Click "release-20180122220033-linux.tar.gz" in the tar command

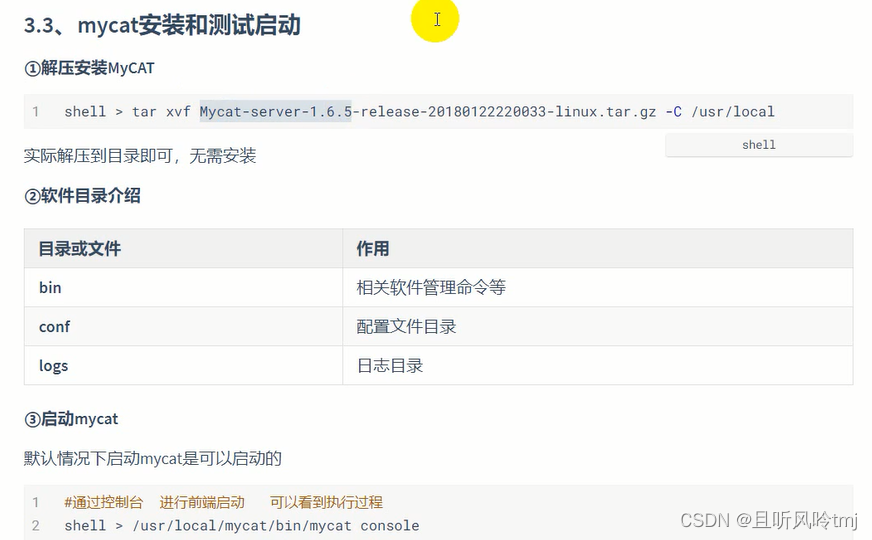508,112
